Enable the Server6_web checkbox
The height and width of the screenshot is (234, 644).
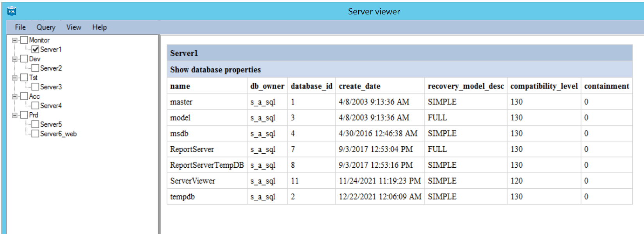pyautogui.click(x=36, y=134)
